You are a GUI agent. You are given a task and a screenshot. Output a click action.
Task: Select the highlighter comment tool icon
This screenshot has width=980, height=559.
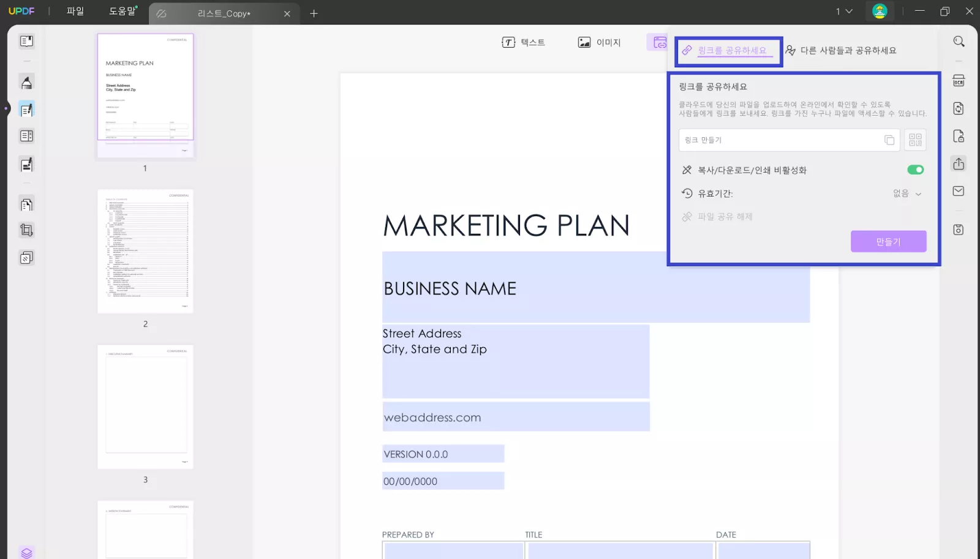[26, 83]
